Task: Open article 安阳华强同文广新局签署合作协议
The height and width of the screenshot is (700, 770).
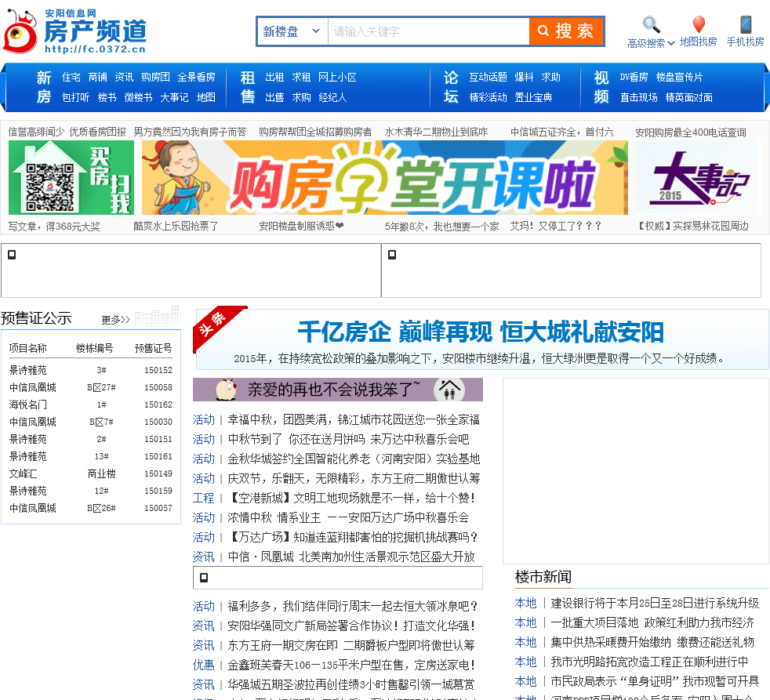Action: [x=351, y=626]
